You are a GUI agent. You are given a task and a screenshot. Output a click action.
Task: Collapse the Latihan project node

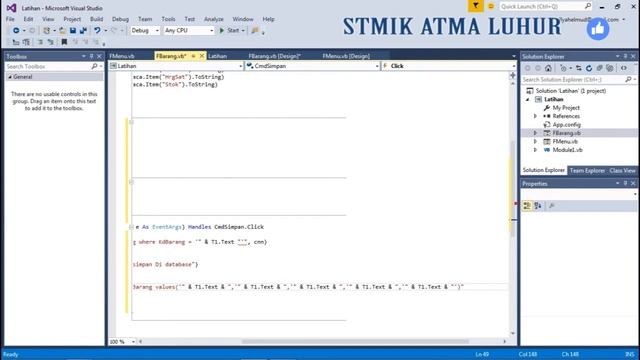(528, 100)
